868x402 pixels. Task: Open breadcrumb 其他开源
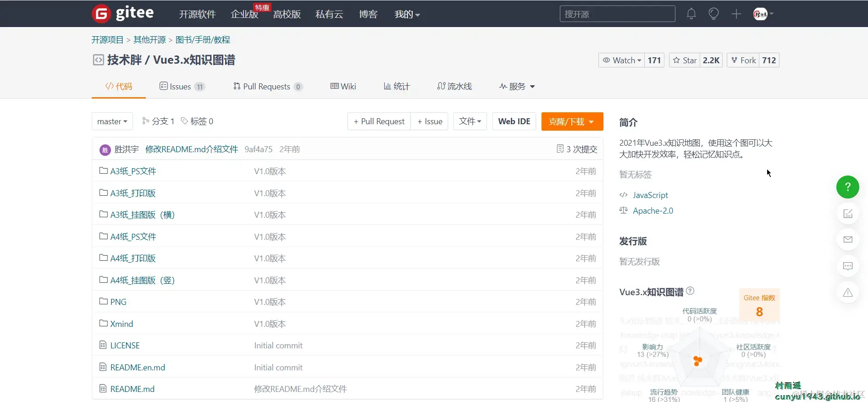149,40
